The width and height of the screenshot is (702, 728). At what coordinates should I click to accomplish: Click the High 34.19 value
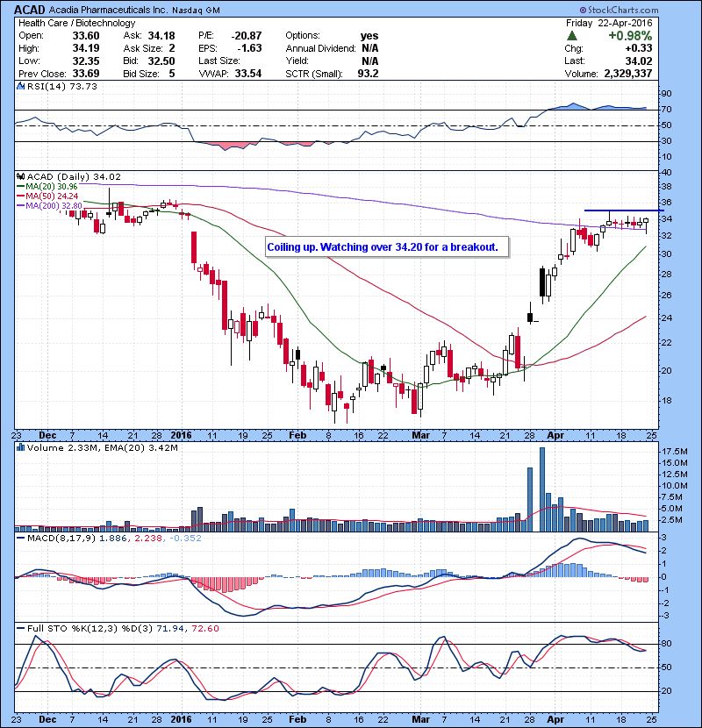coord(86,48)
